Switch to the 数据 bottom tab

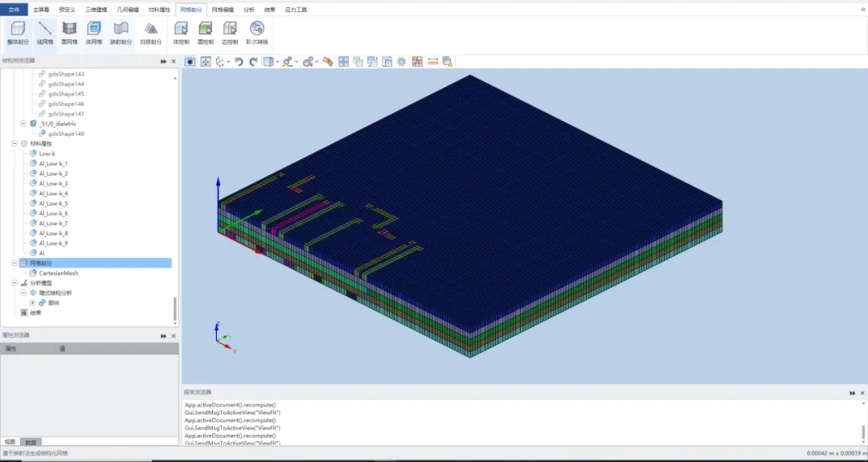click(x=31, y=442)
